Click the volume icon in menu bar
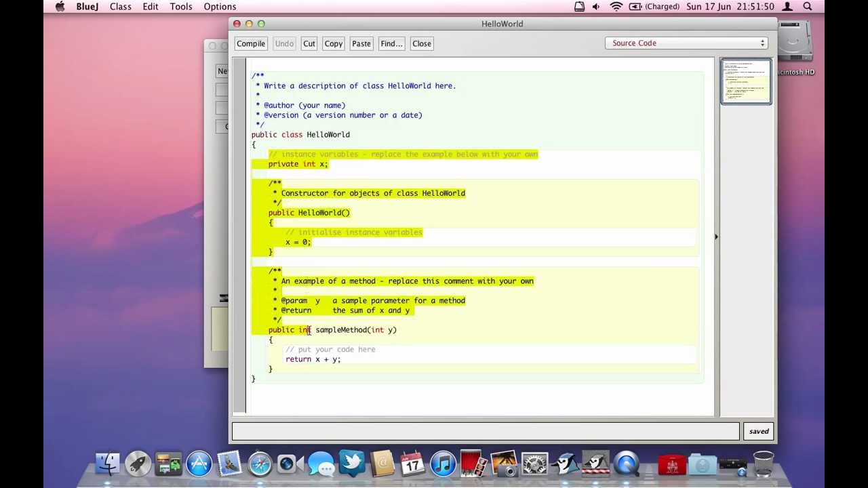The width and height of the screenshot is (868, 488). tap(596, 7)
